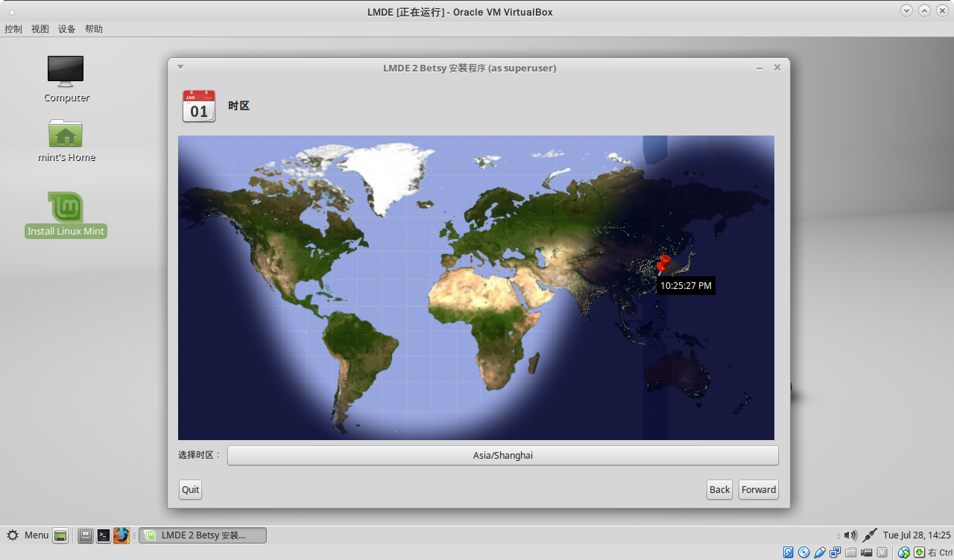
Task: Click the VirtualBox CPU virtualization status icon
Action: point(882,553)
